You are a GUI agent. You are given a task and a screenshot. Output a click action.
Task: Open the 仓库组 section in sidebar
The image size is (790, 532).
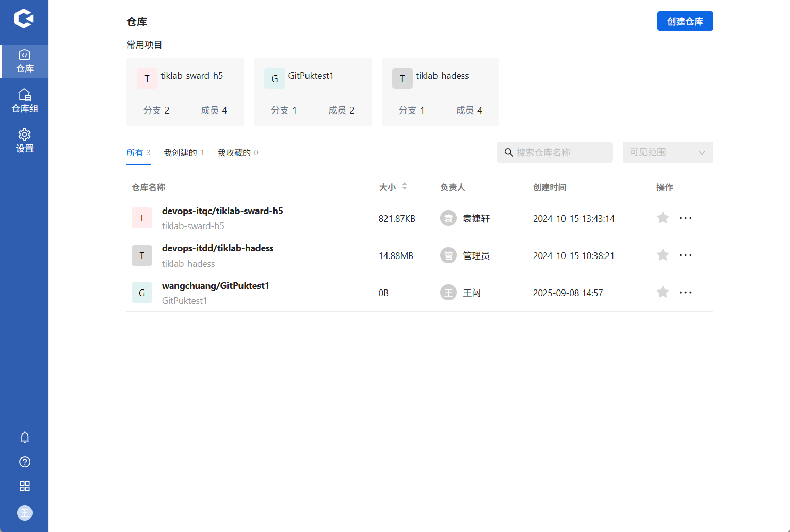tap(24, 100)
